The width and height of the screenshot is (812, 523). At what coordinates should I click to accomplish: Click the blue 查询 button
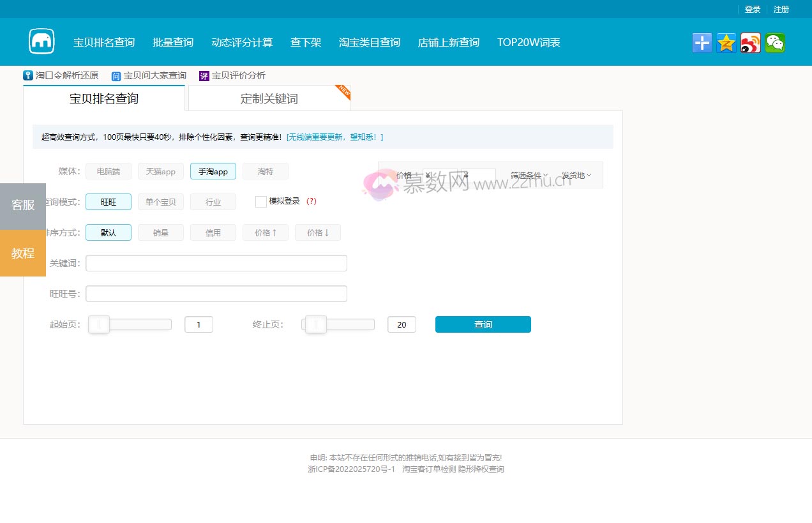[x=483, y=324]
